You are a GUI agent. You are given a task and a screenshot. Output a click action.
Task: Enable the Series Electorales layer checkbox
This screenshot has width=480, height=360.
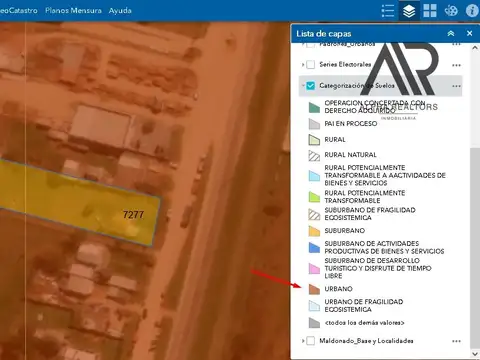pyautogui.click(x=310, y=65)
